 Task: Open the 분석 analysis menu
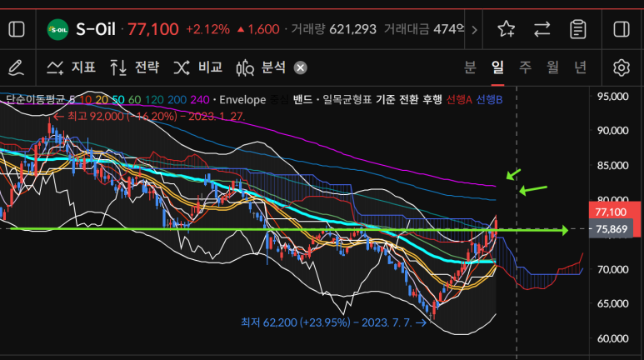pyautogui.click(x=261, y=67)
